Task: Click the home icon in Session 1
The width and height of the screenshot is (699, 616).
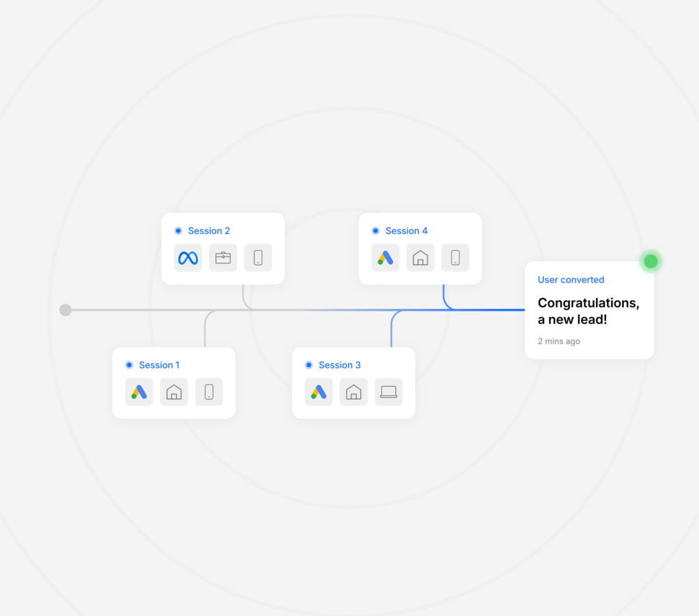Action: pos(174,392)
